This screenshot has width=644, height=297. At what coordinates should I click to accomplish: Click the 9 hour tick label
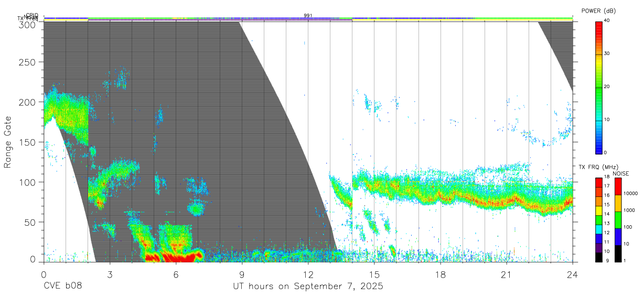(242, 275)
